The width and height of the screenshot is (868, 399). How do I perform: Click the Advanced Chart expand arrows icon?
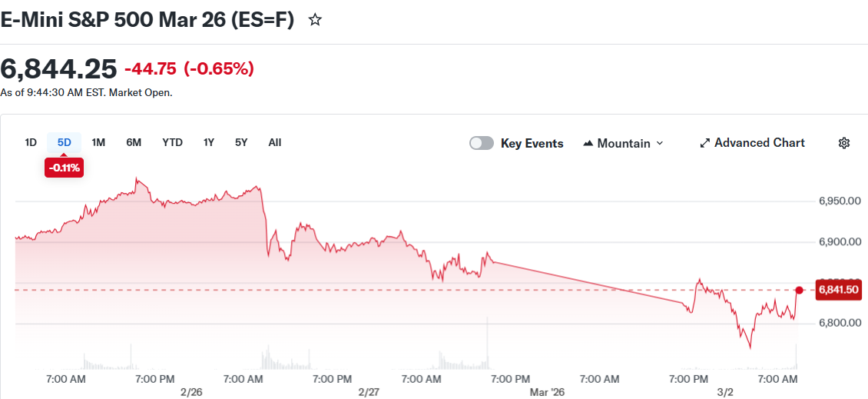pos(704,143)
